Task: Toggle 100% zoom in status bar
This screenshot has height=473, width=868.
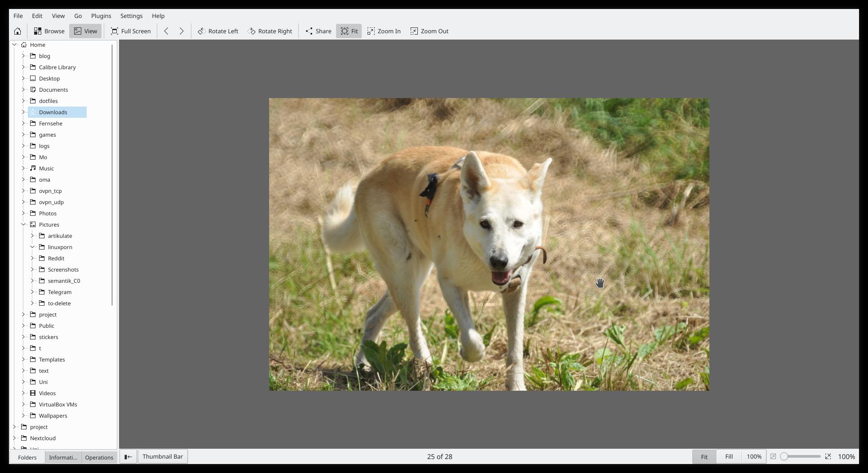Action: [754, 456]
